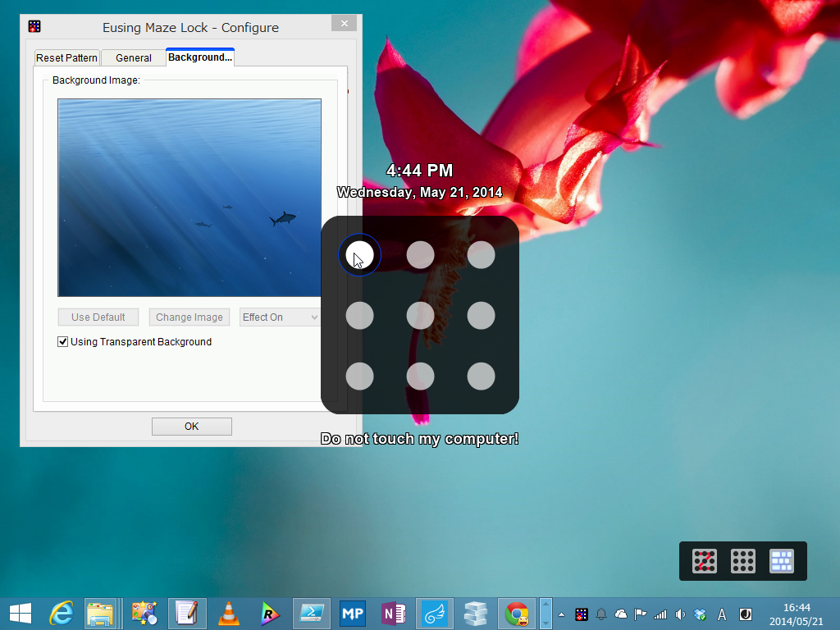Click the middle-right pattern dot

coord(481,316)
